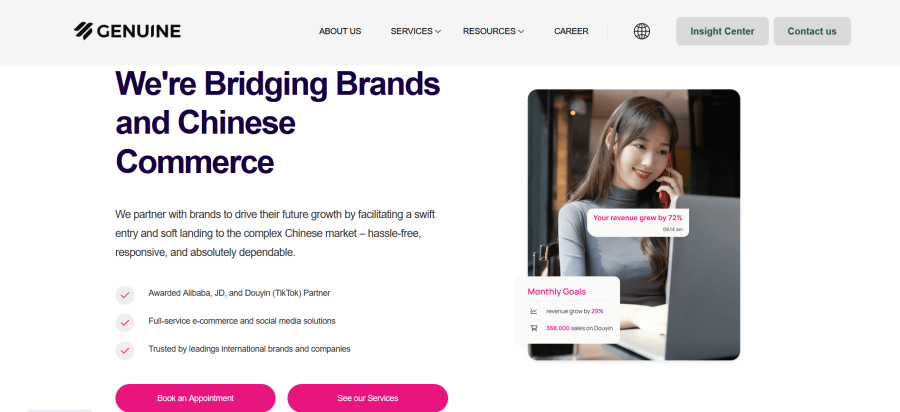The width and height of the screenshot is (900, 412).
Task: Click the Monthly Goals card heading
Action: (556, 291)
